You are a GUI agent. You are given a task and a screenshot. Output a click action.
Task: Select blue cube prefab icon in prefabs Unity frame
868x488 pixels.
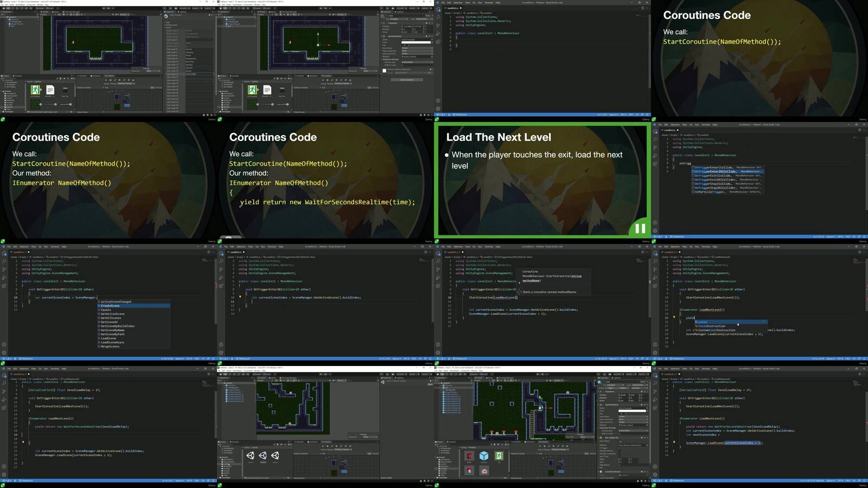[x=484, y=456]
